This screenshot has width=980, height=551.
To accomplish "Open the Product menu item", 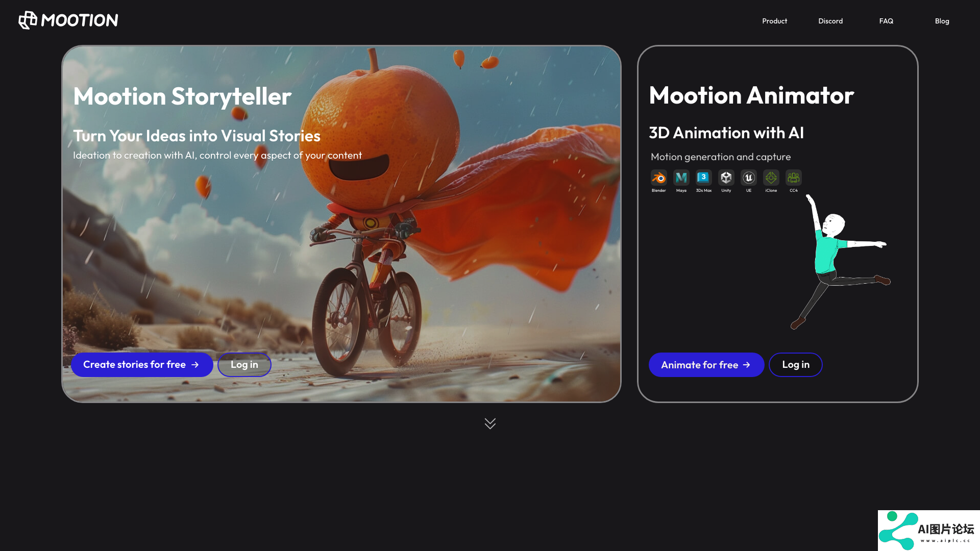I will 774,21.
